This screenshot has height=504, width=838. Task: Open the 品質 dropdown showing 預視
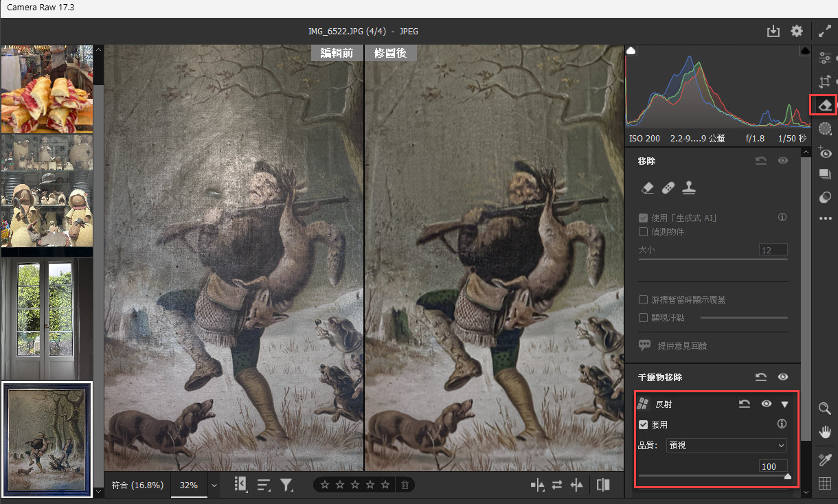pyautogui.click(x=726, y=446)
